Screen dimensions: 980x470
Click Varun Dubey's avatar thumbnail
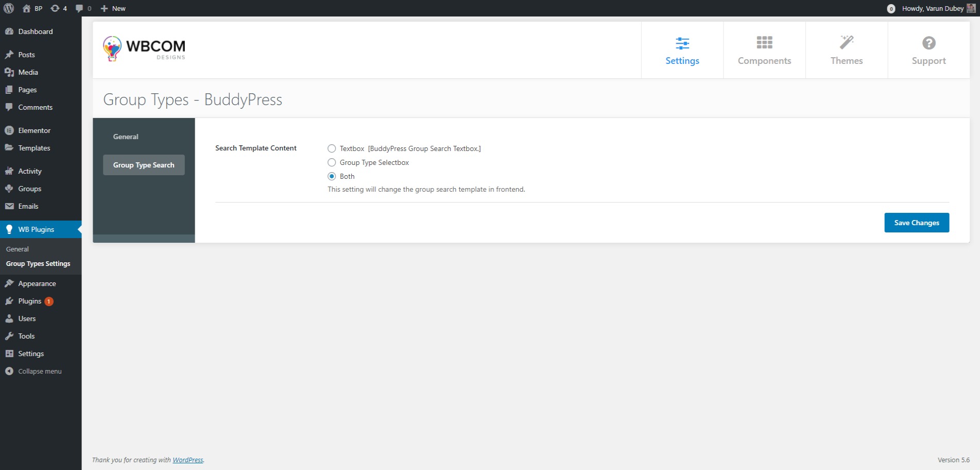pyautogui.click(x=971, y=8)
